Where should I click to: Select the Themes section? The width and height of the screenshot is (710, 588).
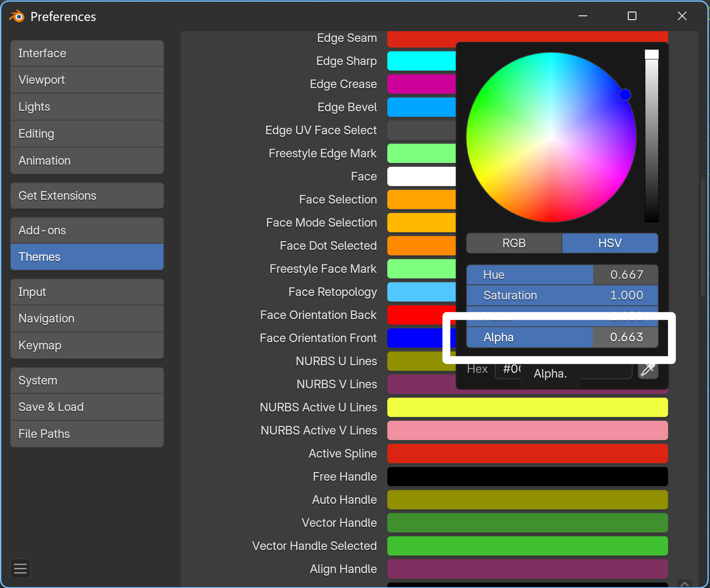point(87,257)
